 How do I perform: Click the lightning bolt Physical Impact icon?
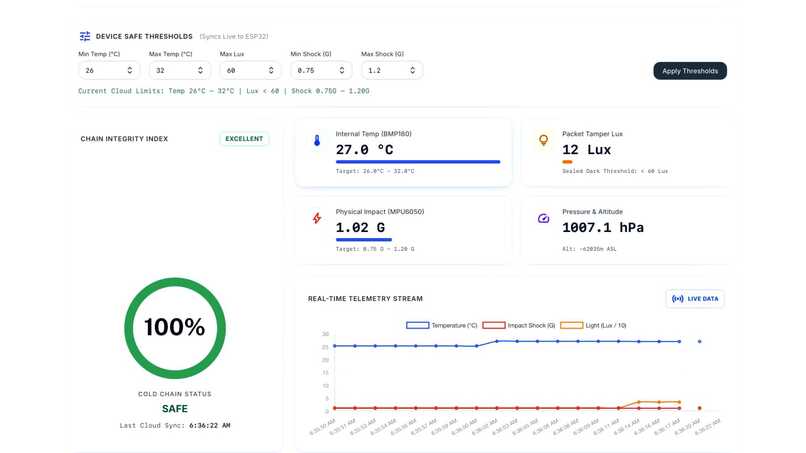(317, 218)
